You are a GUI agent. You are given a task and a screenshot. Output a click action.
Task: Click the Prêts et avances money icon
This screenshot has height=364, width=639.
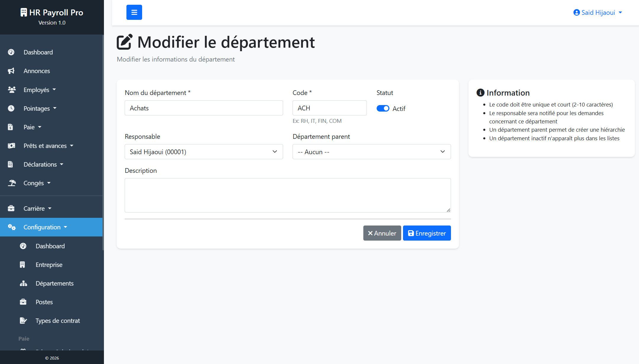[12, 146]
